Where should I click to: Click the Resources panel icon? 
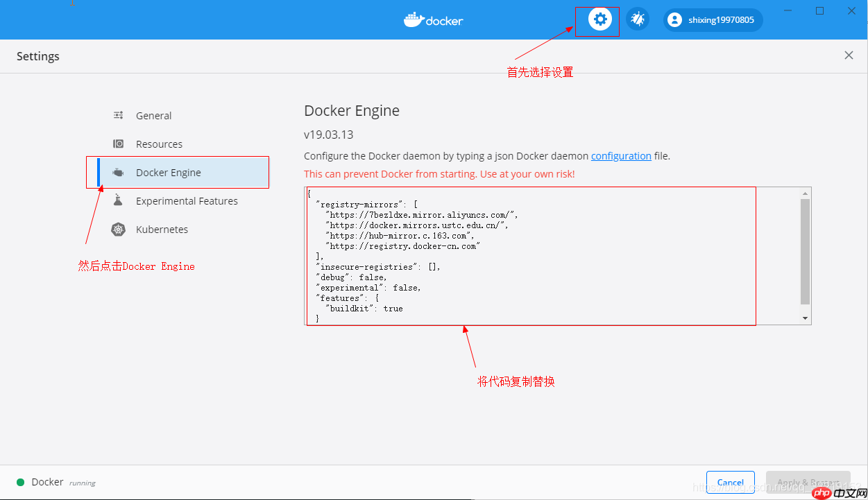pos(118,144)
